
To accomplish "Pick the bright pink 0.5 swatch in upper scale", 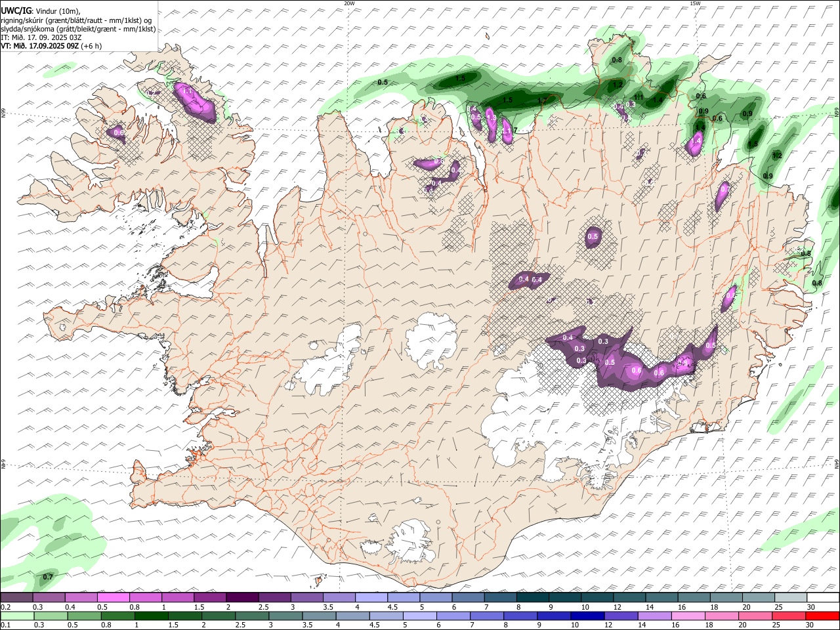I will [113, 598].
